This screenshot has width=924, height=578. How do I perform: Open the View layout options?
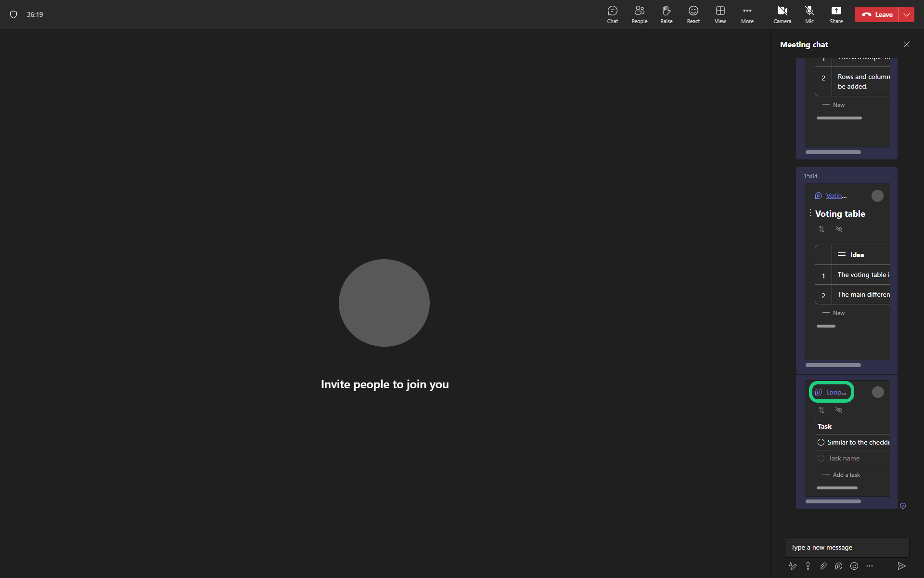tap(720, 14)
